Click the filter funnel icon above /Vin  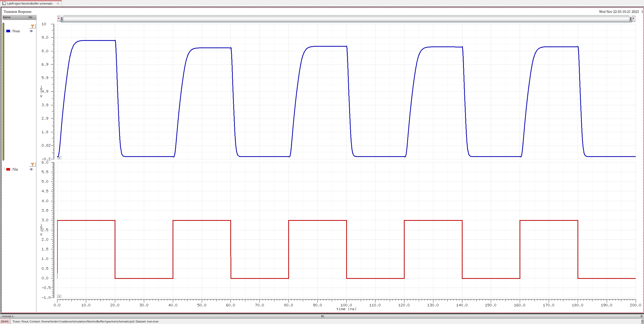click(32, 165)
